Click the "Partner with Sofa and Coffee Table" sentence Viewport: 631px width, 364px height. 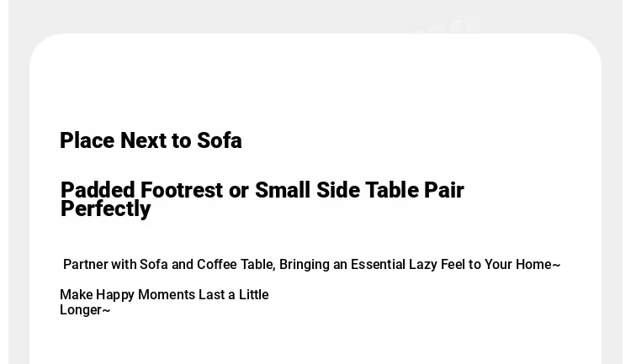click(311, 264)
